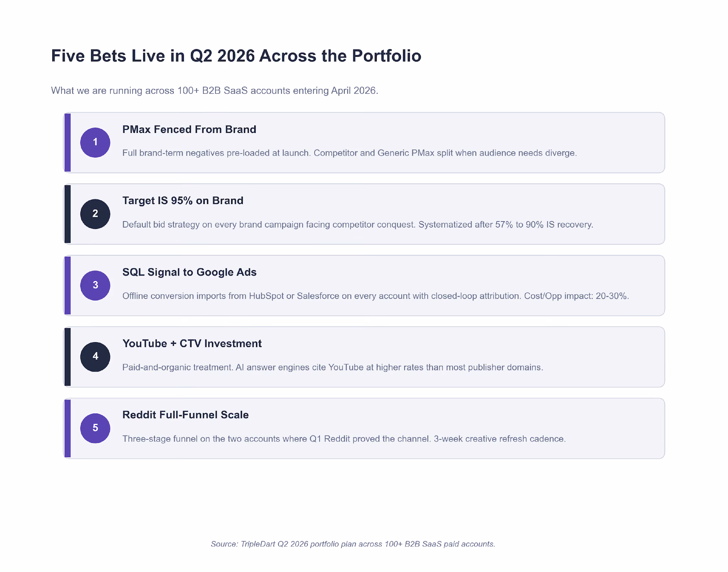Click the Reddit Full-Funnel Scale heading
The image size is (728, 572).
point(186,415)
